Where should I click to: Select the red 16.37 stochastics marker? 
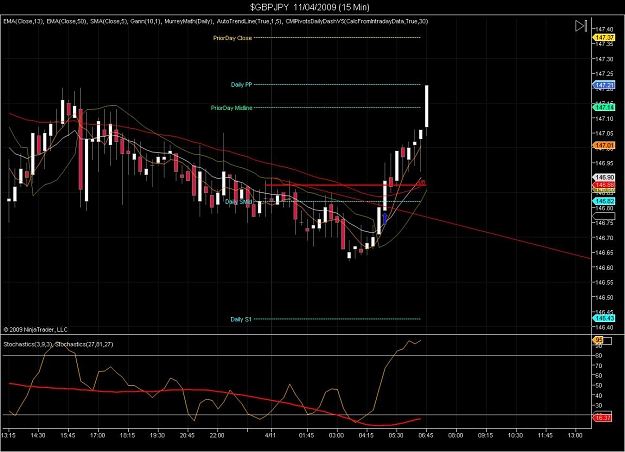pyautogui.click(x=603, y=417)
